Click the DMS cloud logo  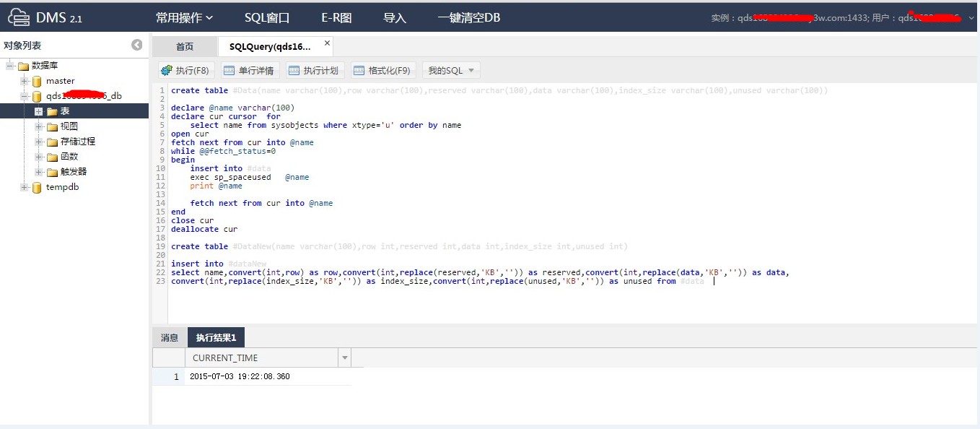pos(19,17)
